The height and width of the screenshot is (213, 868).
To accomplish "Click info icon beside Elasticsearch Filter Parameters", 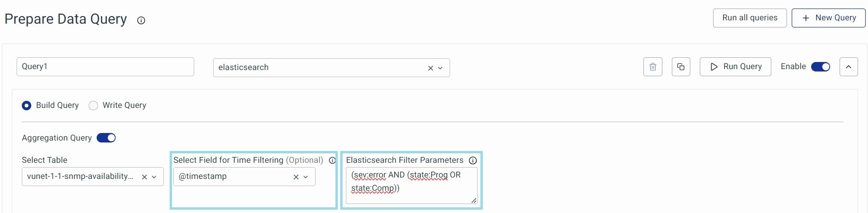I will click(x=472, y=160).
